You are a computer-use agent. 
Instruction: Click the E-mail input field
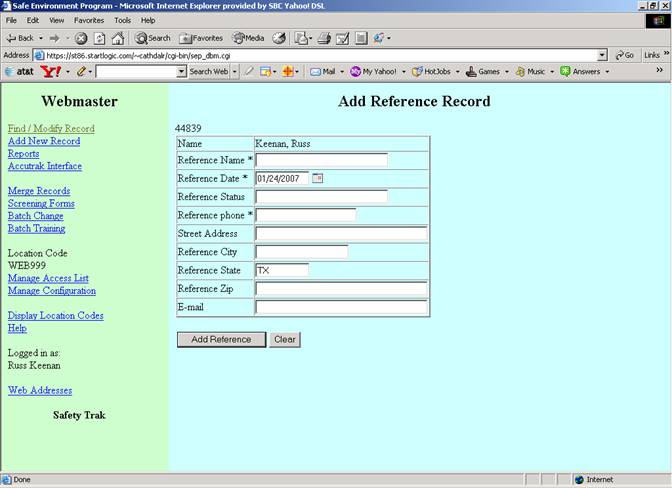[x=341, y=307]
